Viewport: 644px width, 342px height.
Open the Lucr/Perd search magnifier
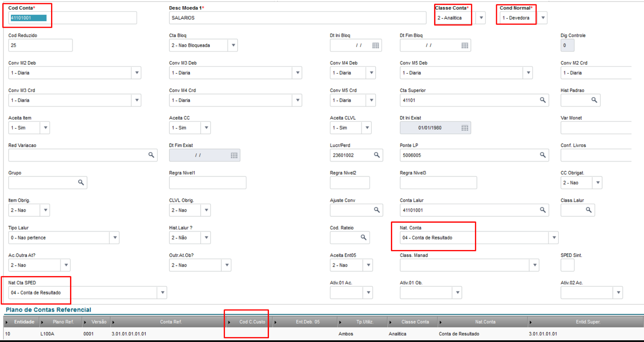point(377,155)
